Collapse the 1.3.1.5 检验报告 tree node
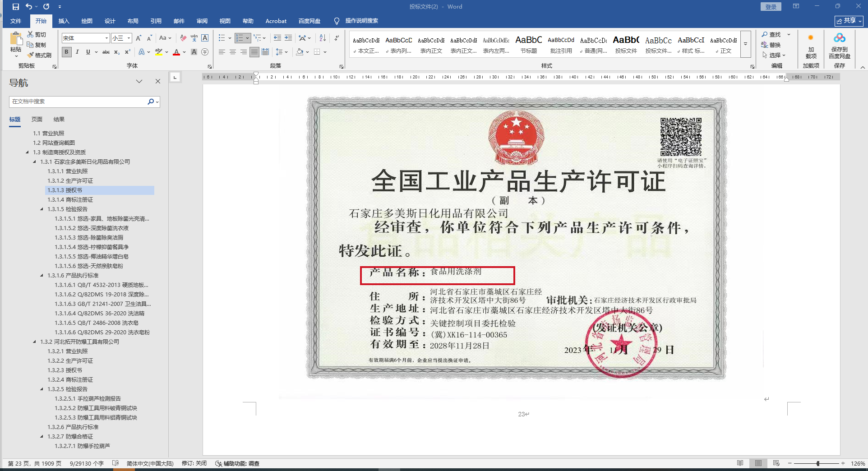The height and width of the screenshot is (471, 868). 42,209
